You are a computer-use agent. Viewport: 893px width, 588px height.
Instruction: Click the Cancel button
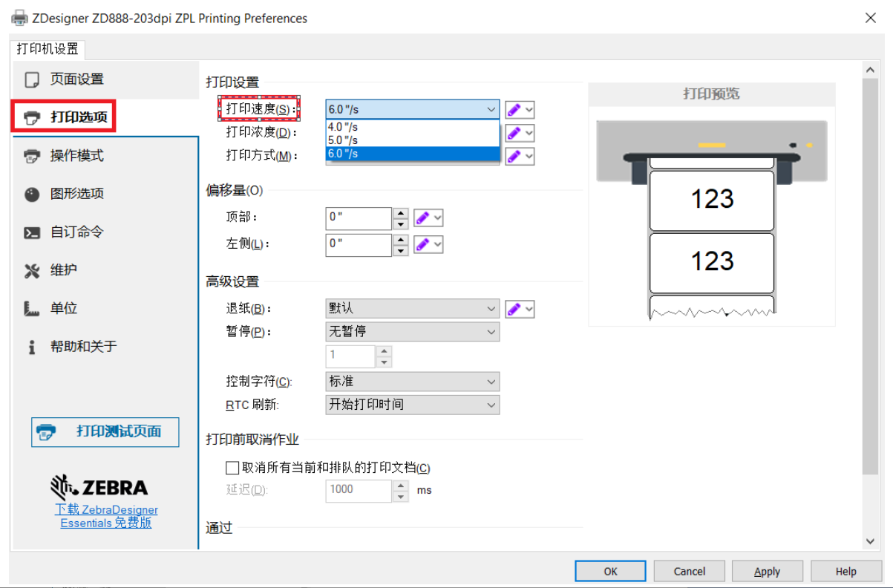tap(689, 571)
